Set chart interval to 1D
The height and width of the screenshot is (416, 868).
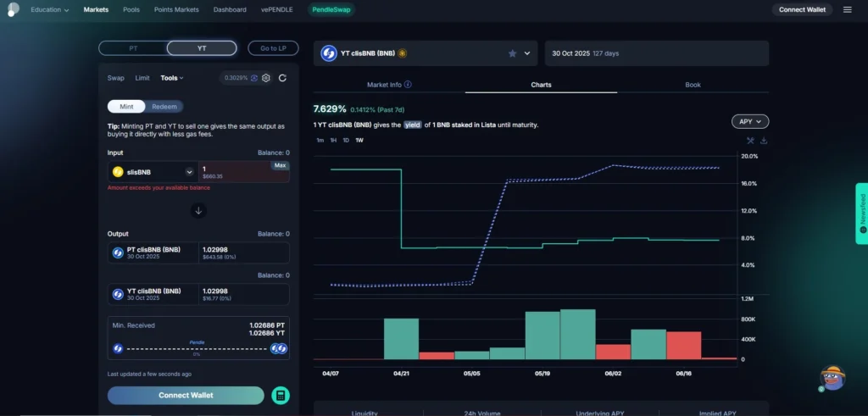coord(346,141)
